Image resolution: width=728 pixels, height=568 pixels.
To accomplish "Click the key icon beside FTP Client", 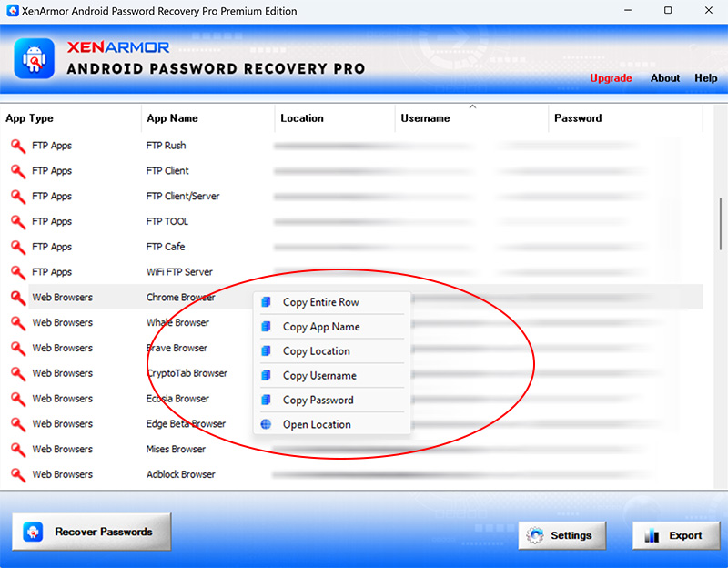I will tap(18, 171).
